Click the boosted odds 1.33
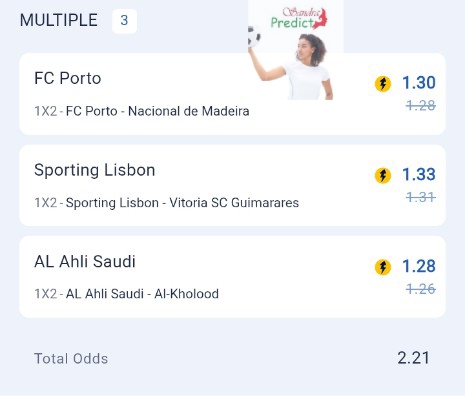Screen dimensions: 465x396 click(419, 174)
